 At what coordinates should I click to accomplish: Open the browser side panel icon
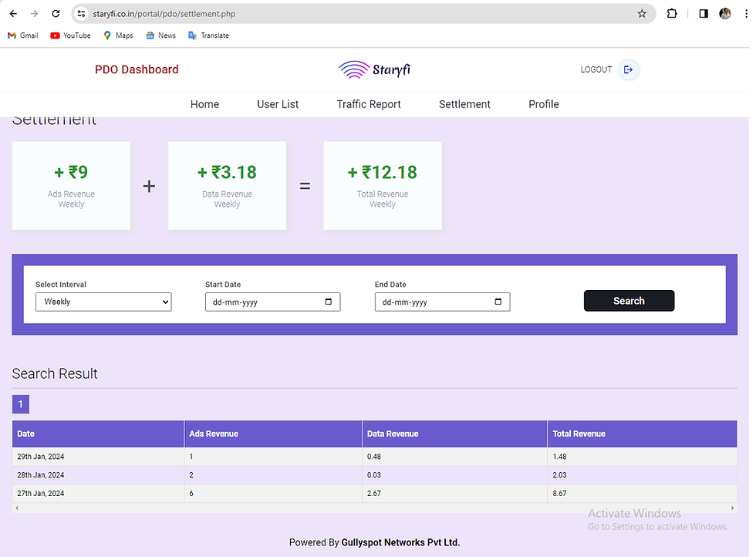coord(703,13)
